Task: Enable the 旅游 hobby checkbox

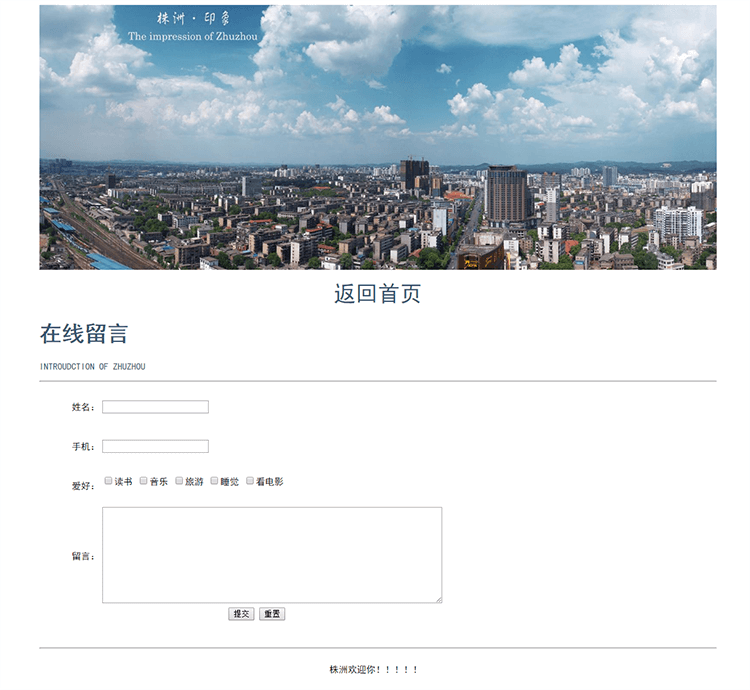Action: click(179, 481)
